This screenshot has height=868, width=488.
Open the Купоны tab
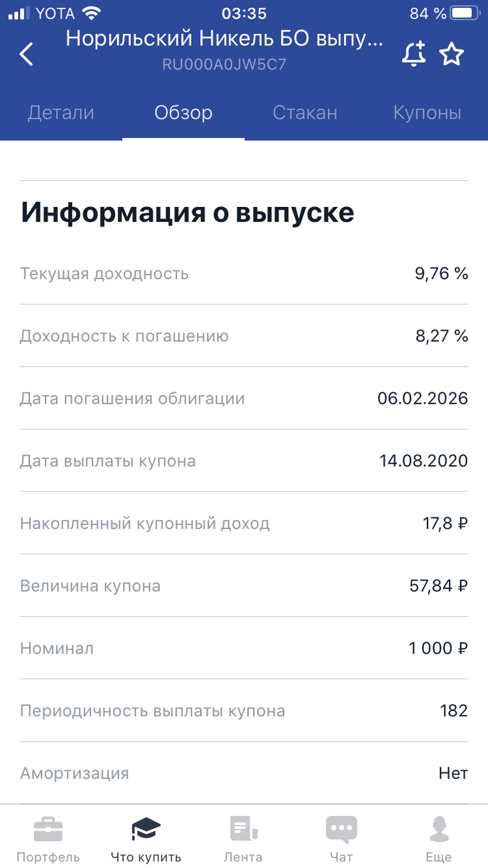pos(427,113)
